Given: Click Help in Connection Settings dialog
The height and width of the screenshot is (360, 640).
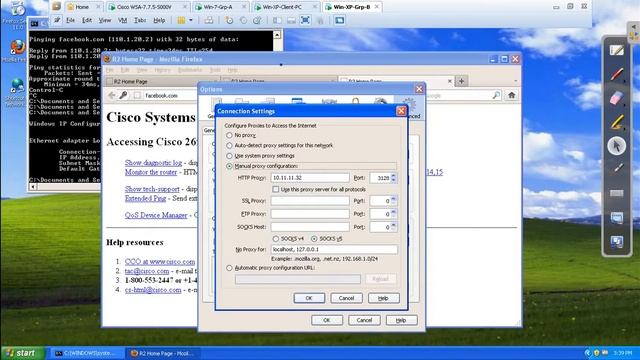Looking at the screenshot, I should pyautogui.click(x=383, y=298).
